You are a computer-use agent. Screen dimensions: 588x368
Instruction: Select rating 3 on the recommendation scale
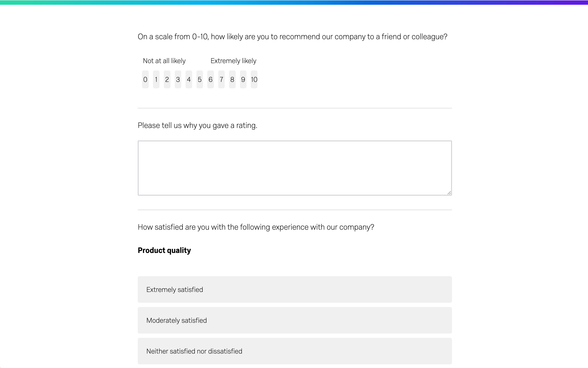(x=178, y=79)
